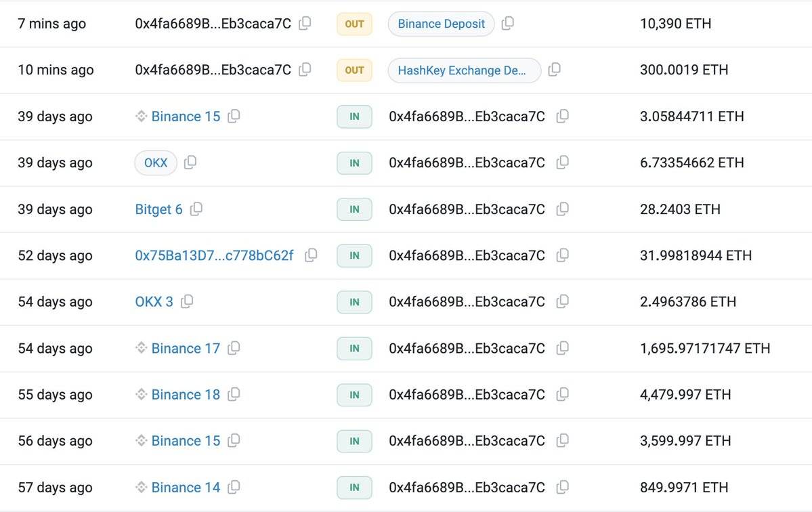Open the OKX tag in 6.73354662 ETH row
This screenshot has height=512, width=812.
156,163
